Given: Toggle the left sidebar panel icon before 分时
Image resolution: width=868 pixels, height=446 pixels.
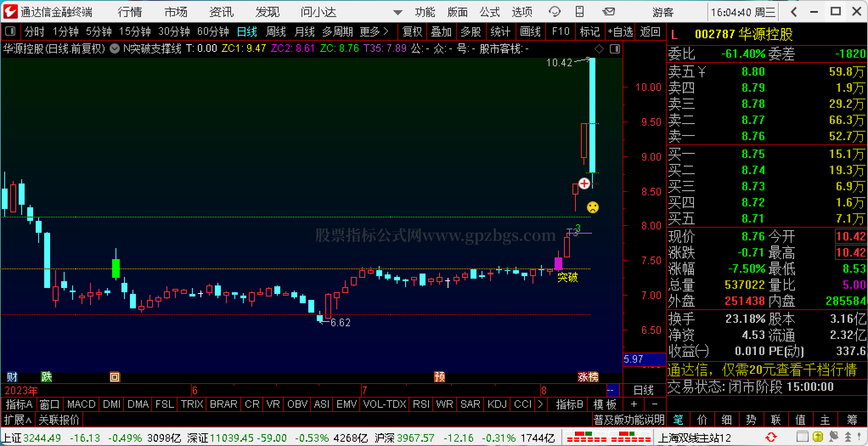Looking at the screenshot, I should pyautogui.click(x=10, y=31).
